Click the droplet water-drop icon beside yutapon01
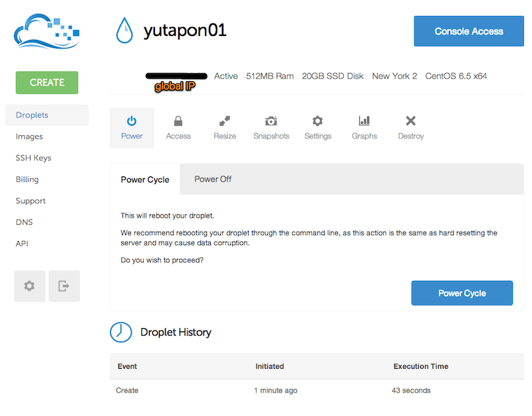Viewport: 532px width, 416px height. tap(124, 30)
